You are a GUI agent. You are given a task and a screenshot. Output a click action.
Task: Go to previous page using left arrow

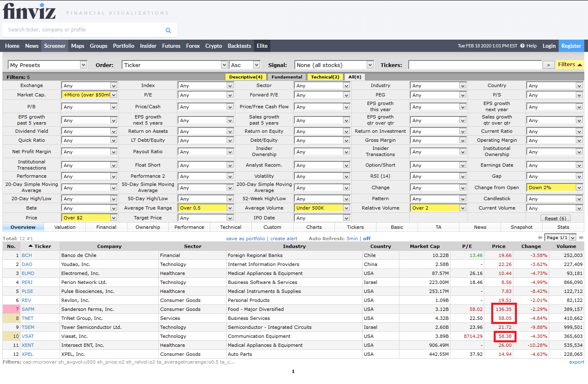point(540,237)
